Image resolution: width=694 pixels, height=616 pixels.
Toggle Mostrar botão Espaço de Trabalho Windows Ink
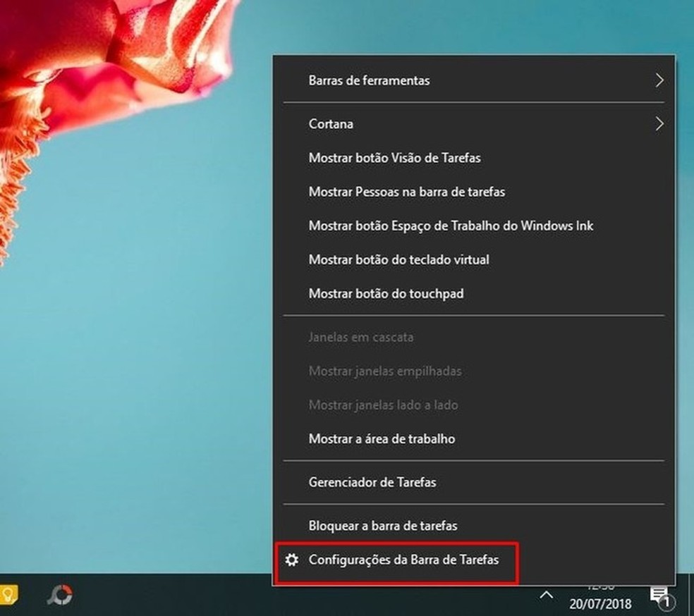[473, 226]
